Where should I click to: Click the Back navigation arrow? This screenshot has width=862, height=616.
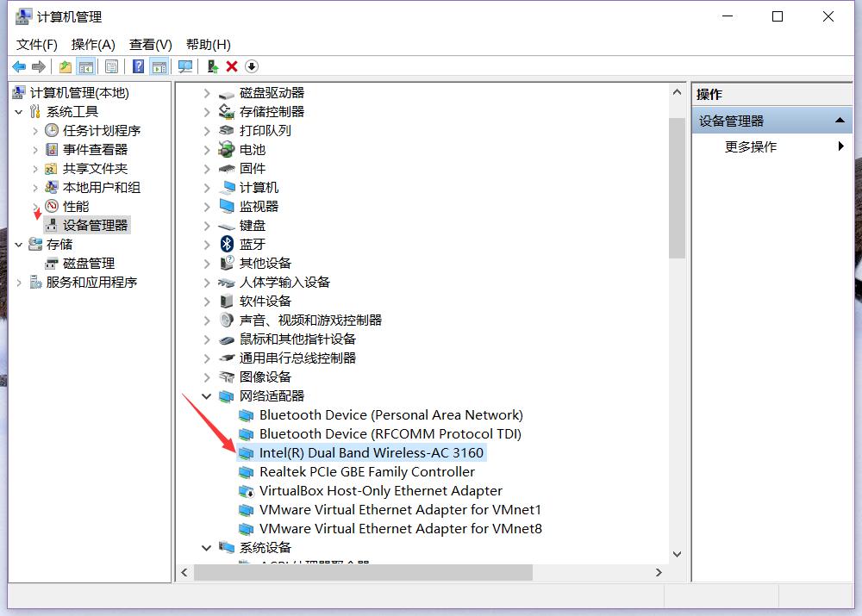pos(18,66)
